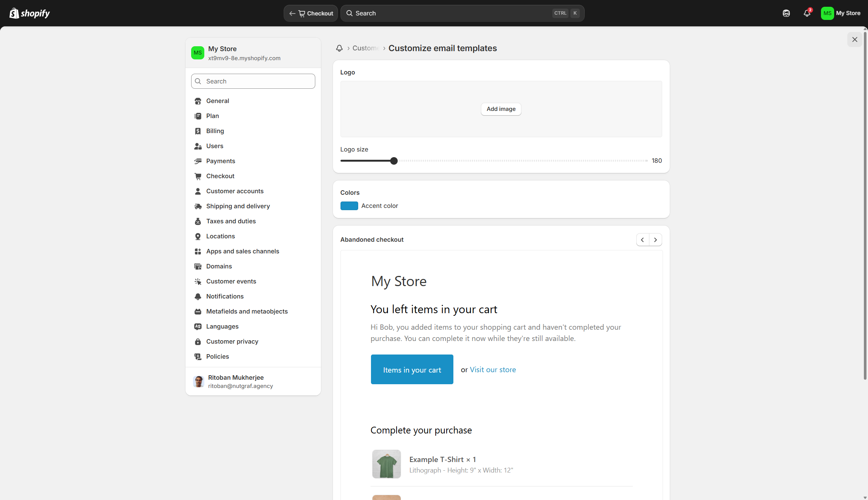Click the settings search field

click(253, 81)
